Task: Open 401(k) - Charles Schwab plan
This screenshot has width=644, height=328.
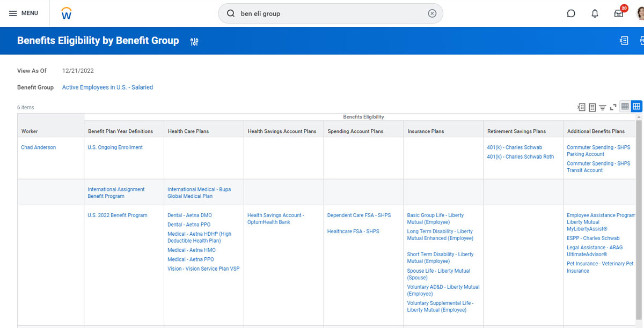Action: pyautogui.click(x=515, y=147)
